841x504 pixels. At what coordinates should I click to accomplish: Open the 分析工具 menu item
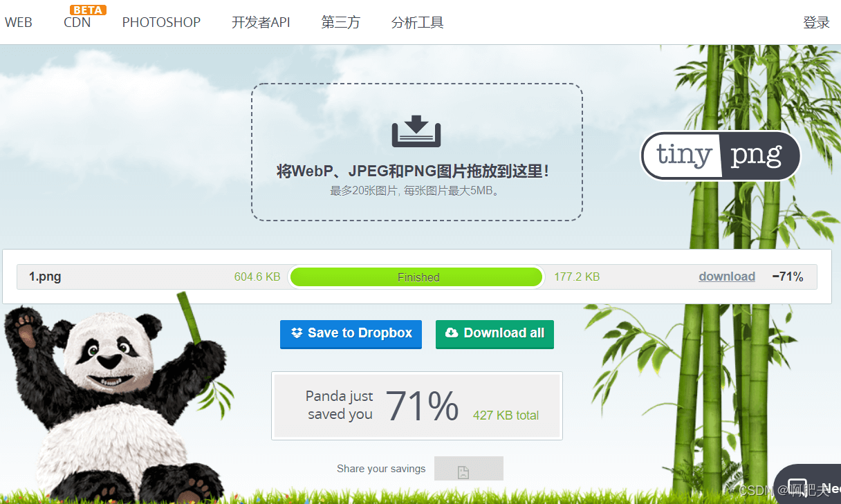pyautogui.click(x=417, y=22)
